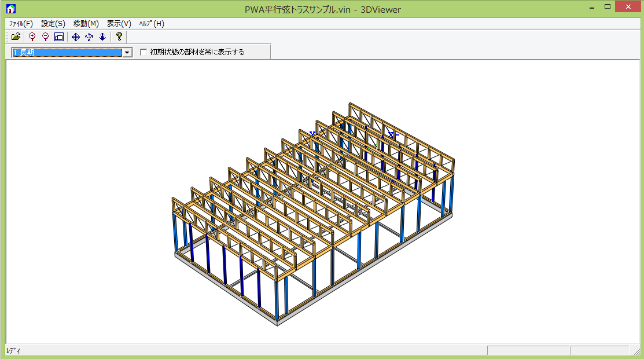Open the 移動(M) menu
The height and width of the screenshot is (359, 644).
[x=86, y=24]
